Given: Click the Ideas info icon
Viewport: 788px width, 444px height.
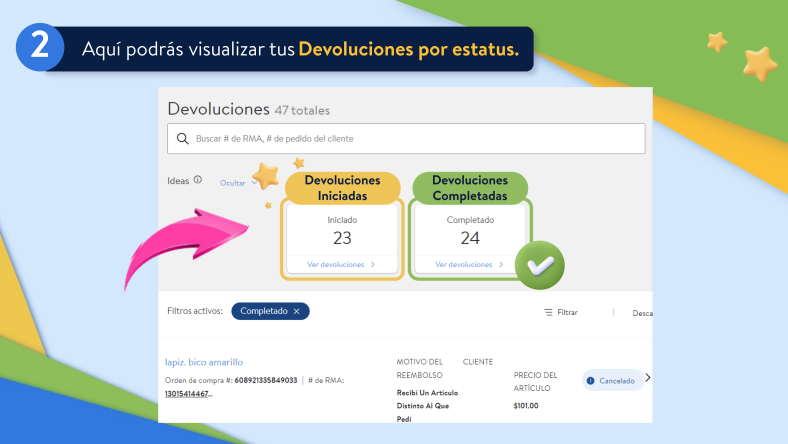Looking at the screenshot, I should 198,181.
